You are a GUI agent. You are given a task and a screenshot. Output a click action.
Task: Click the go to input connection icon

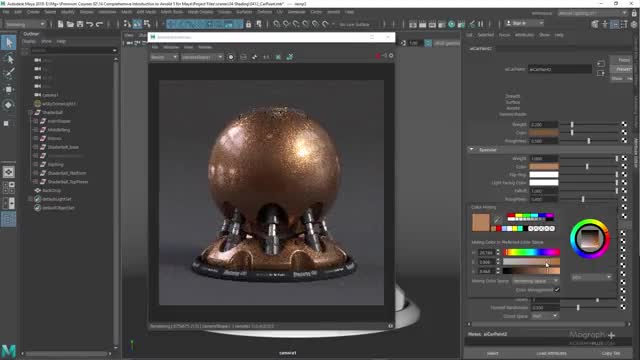tap(600, 64)
